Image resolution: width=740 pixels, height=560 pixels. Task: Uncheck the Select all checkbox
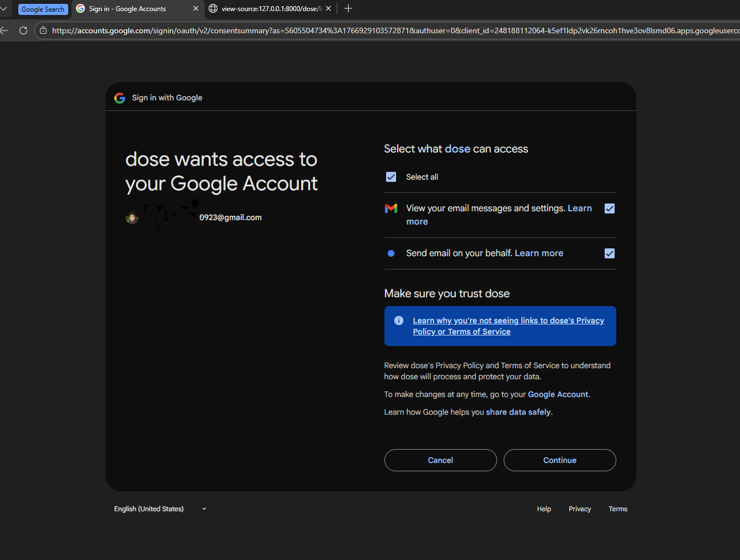pyautogui.click(x=391, y=176)
